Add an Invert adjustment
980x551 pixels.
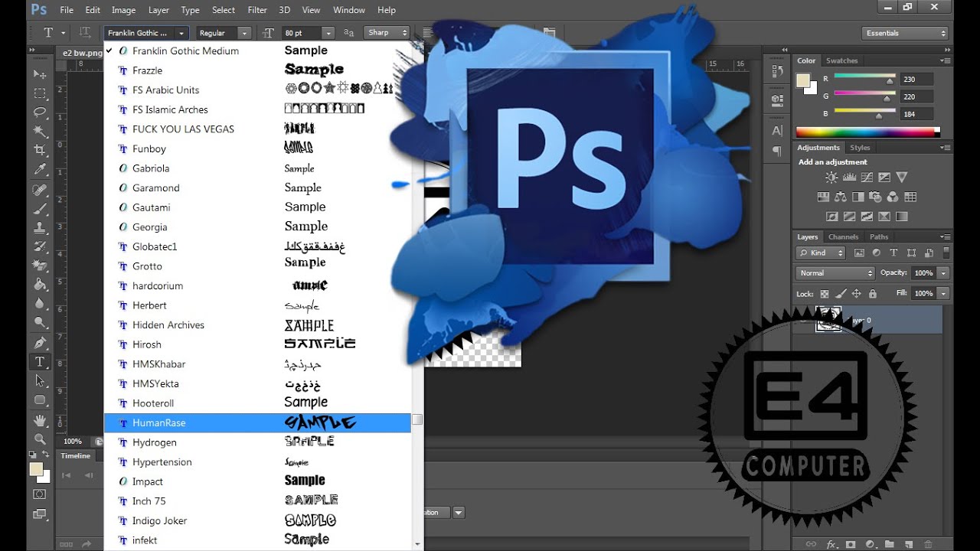[831, 217]
